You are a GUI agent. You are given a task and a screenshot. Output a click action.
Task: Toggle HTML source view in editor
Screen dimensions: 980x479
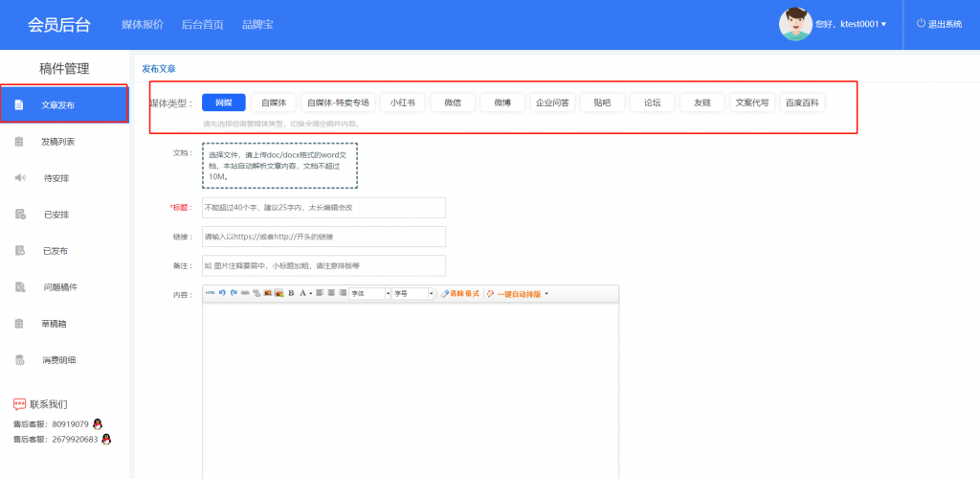tap(210, 292)
